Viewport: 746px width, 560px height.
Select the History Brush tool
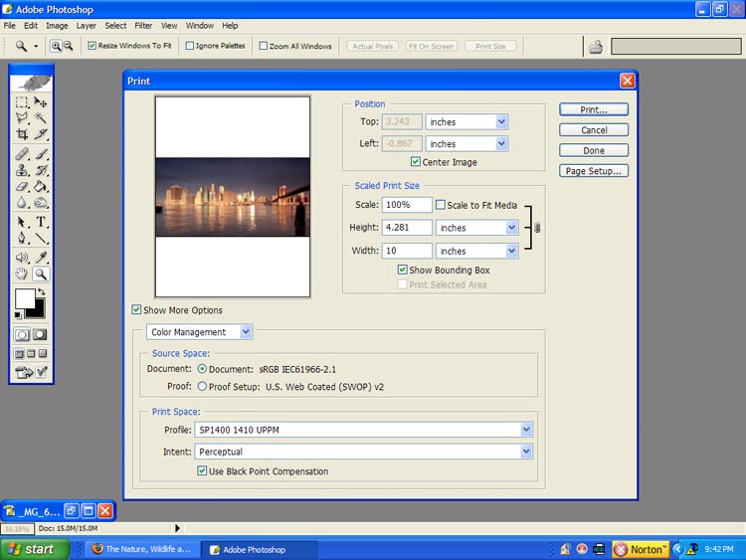click(41, 170)
